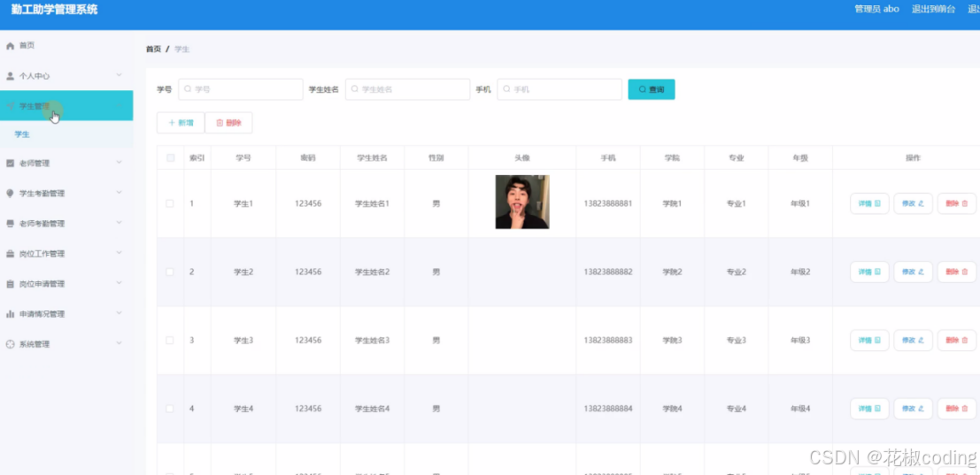Click the person icon beside 个人中心
The height and width of the screenshot is (475, 980).
click(x=10, y=76)
